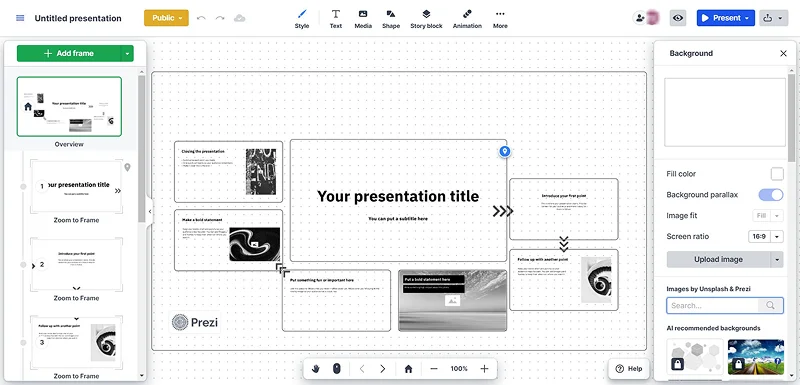Image resolution: width=800 pixels, height=385 pixels.
Task: Click the 100% zoom level
Action: 459,369
